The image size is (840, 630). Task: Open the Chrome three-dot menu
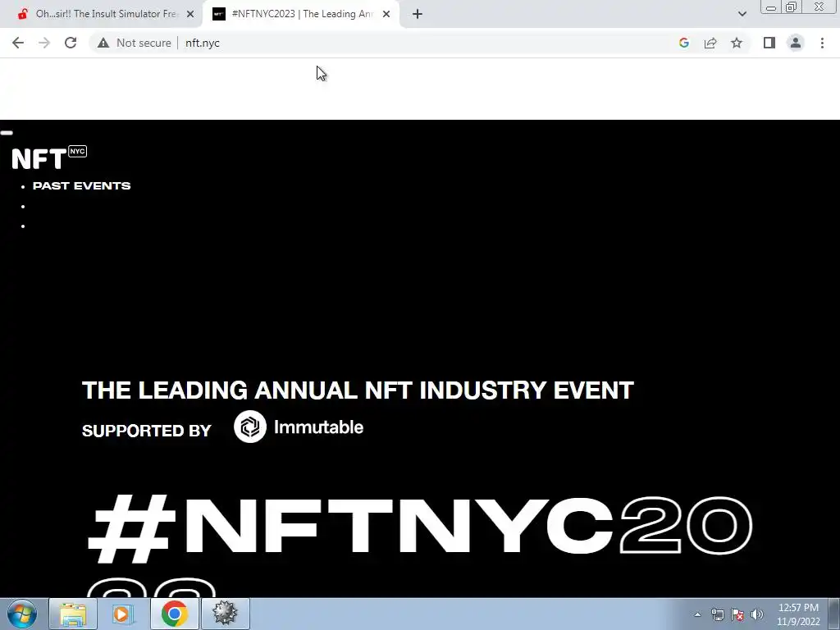[x=822, y=43]
